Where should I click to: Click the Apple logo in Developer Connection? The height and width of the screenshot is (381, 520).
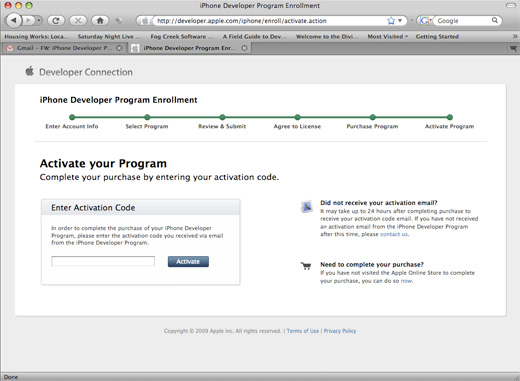30,71
